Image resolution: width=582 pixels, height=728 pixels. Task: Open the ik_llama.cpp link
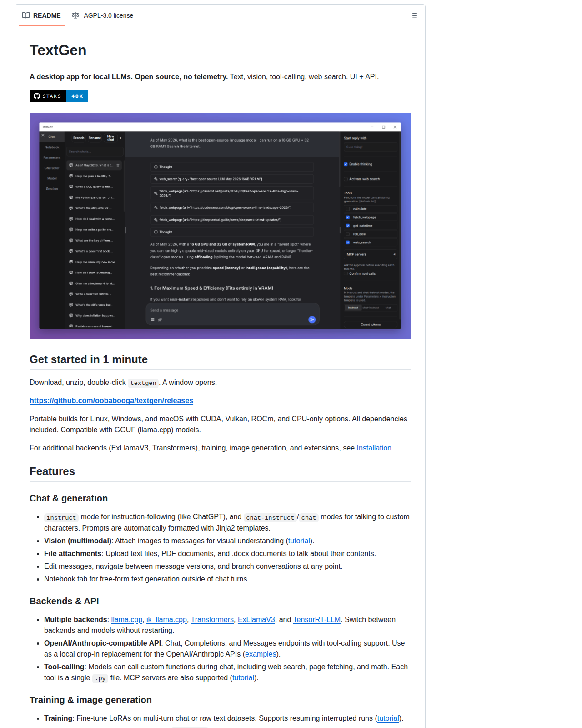coord(166,619)
